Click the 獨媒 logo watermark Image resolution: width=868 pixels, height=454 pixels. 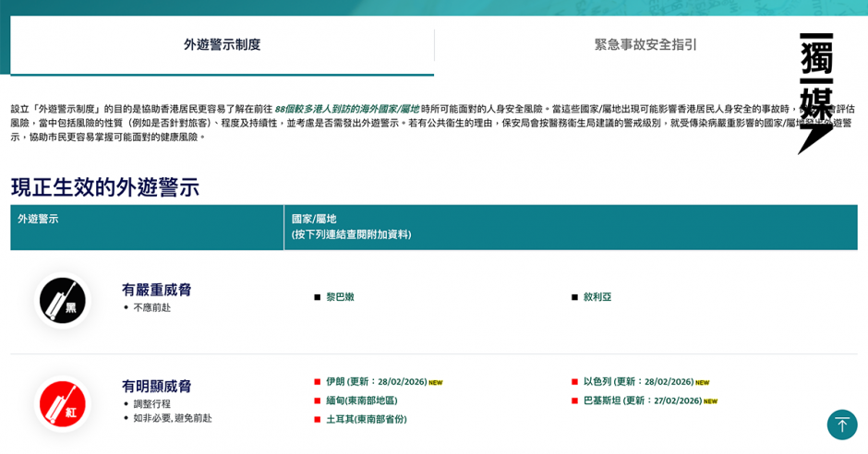pyautogui.click(x=816, y=92)
